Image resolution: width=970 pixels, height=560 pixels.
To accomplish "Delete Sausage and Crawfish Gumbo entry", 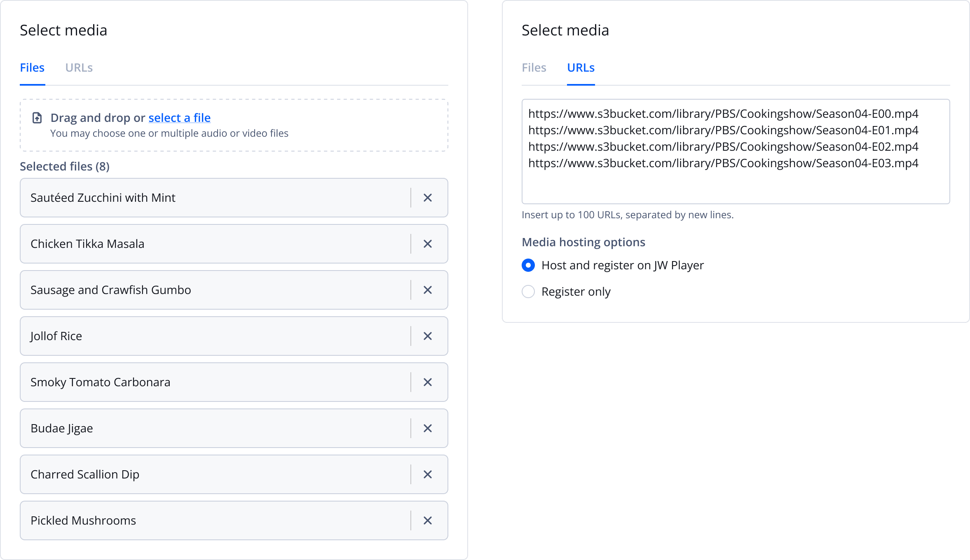I will point(427,290).
